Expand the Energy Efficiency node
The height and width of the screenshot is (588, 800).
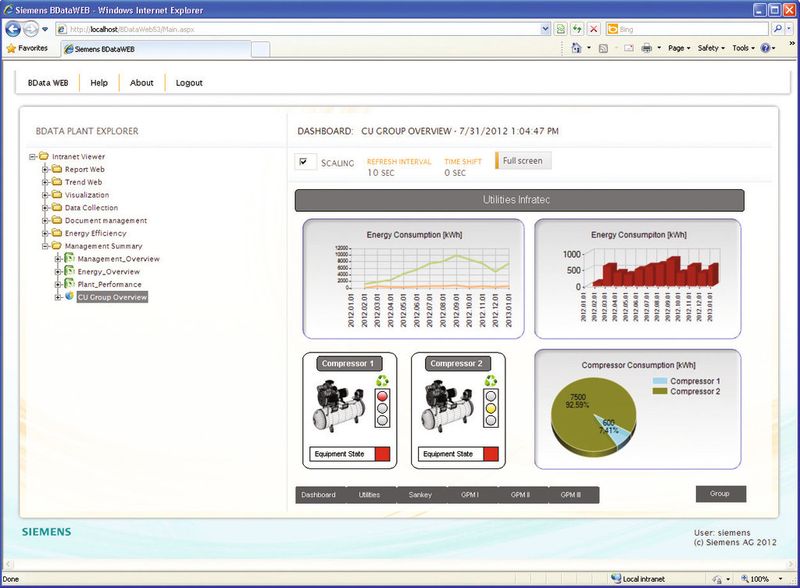pos(45,233)
